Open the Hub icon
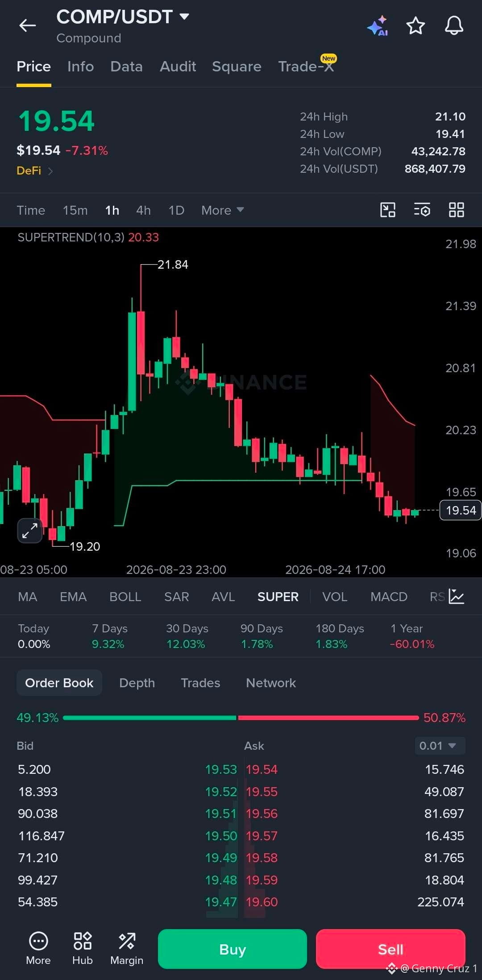This screenshot has width=482, height=980. [83, 949]
